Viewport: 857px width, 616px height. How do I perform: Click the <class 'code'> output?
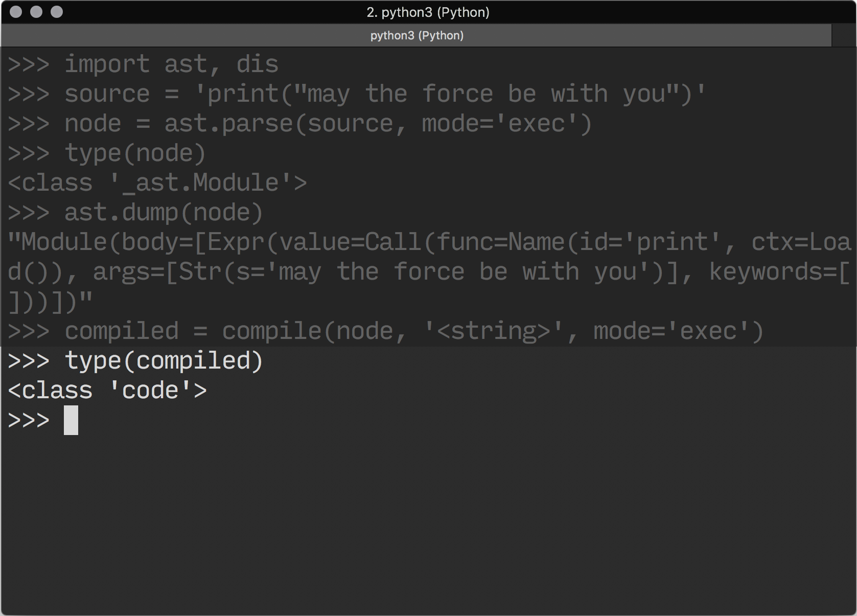(107, 391)
